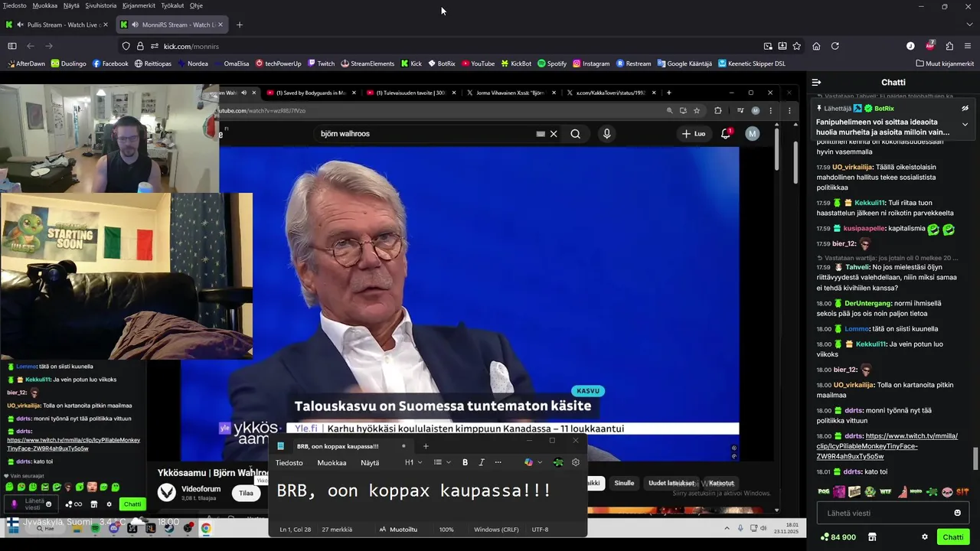Toggle italic in Notepad toolbar
Screen dimensions: 980x551
(482, 462)
